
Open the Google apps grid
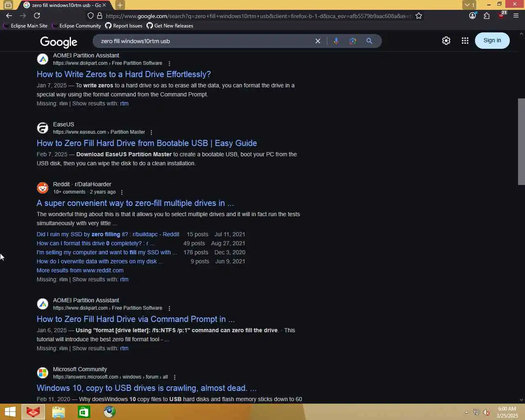tap(465, 41)
